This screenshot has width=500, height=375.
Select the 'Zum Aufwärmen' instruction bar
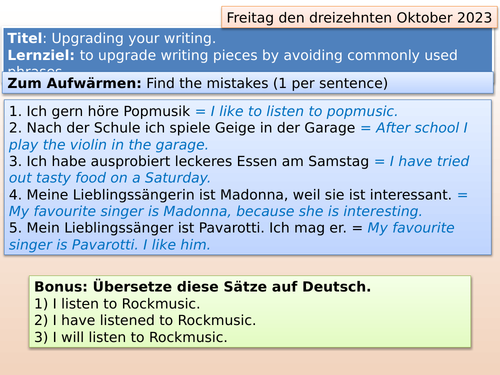point(248,83)
